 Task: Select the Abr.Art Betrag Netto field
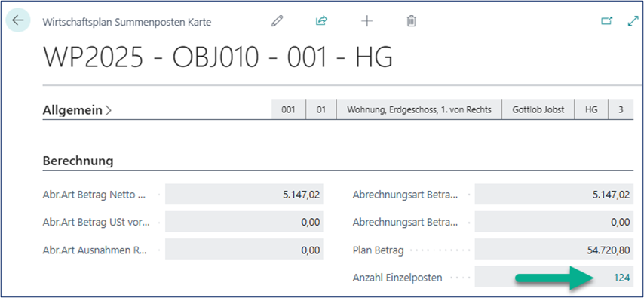244,195
